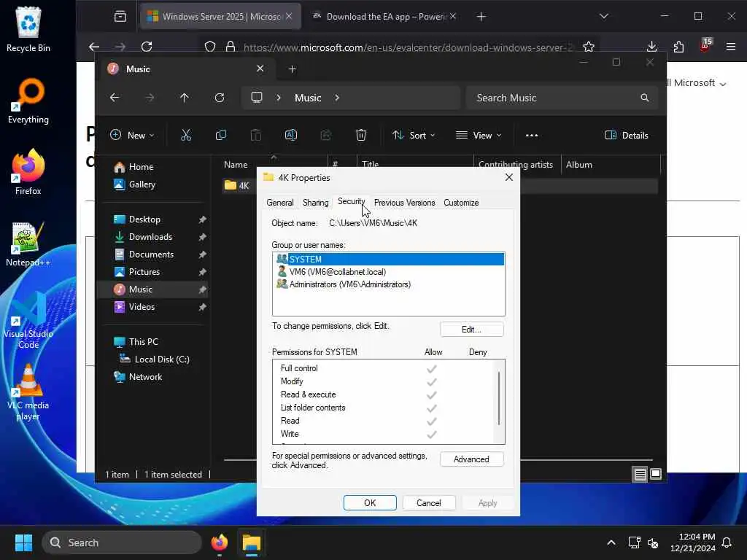Screen dimensions: 747x560
Task: Open Firefox downloads panel
Action: pos(651,47)
